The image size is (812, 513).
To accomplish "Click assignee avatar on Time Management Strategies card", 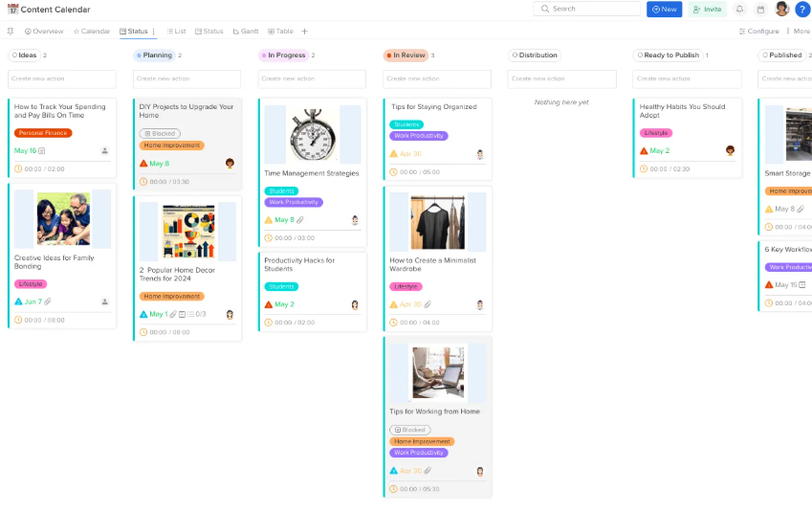I will (x=355, y=220).
